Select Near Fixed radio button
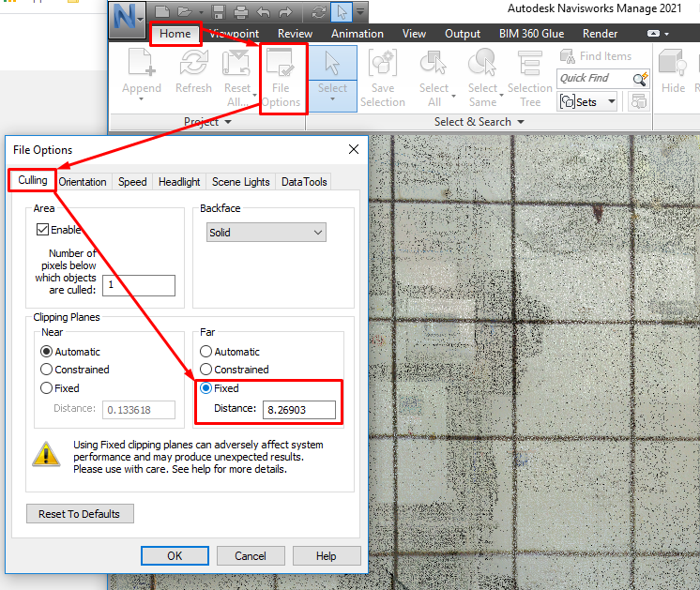Image resolution: width=700 pixels, height=590 pixels. [46, 388]
